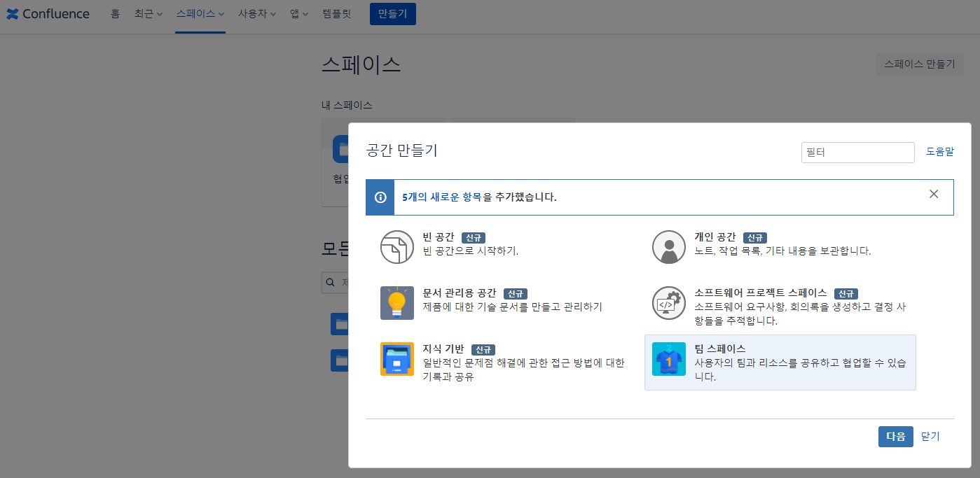980x478 pixels.
Task: Click the search magnifier icon behind the dialog
Action: click(331, 283)
